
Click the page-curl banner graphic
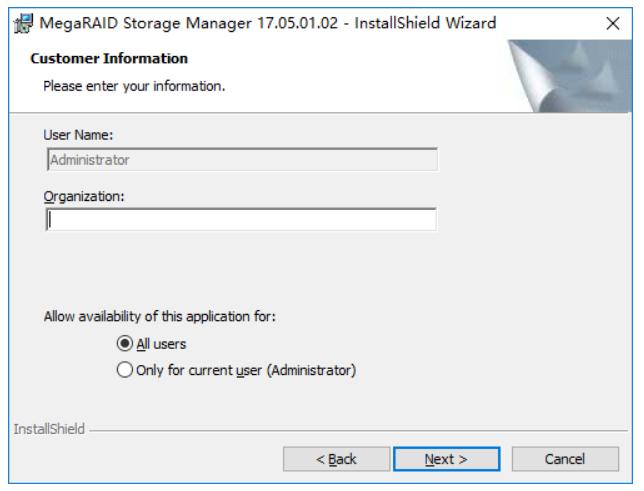(569, 76)
